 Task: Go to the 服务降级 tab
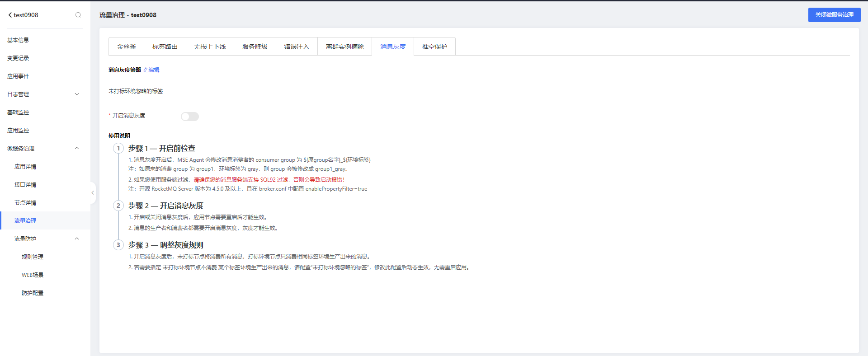[x=255, y=47]
